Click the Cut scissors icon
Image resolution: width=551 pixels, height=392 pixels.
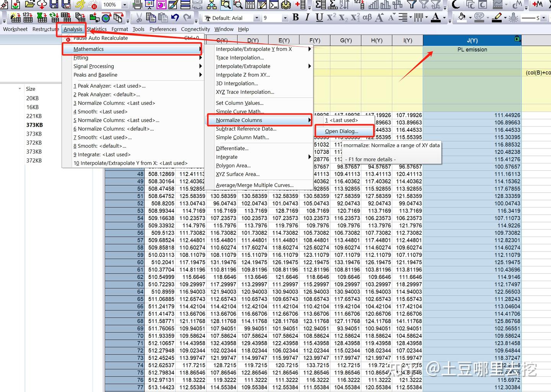pyautogui.click(x=139, y=18)
